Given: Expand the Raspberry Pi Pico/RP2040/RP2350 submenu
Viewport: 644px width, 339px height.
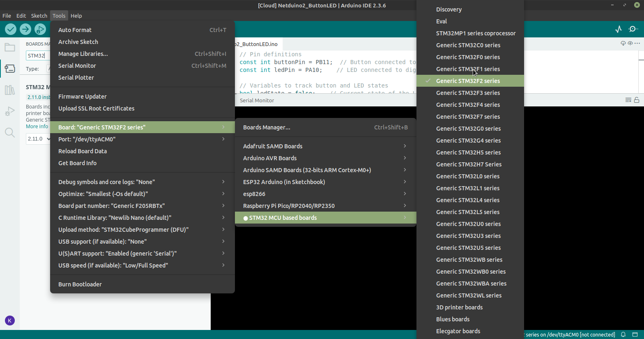Looking at the screenshot, I should point(326,206).
